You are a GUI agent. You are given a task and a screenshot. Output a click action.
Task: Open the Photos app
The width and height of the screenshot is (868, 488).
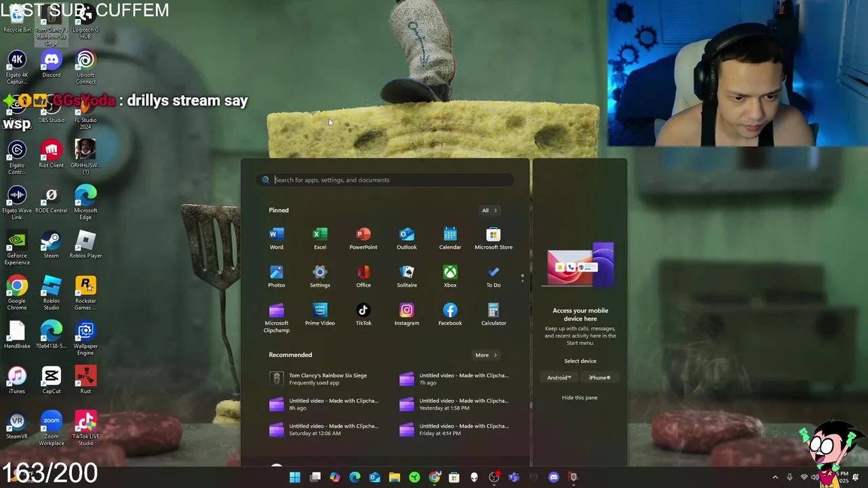[x=277, y=277]
